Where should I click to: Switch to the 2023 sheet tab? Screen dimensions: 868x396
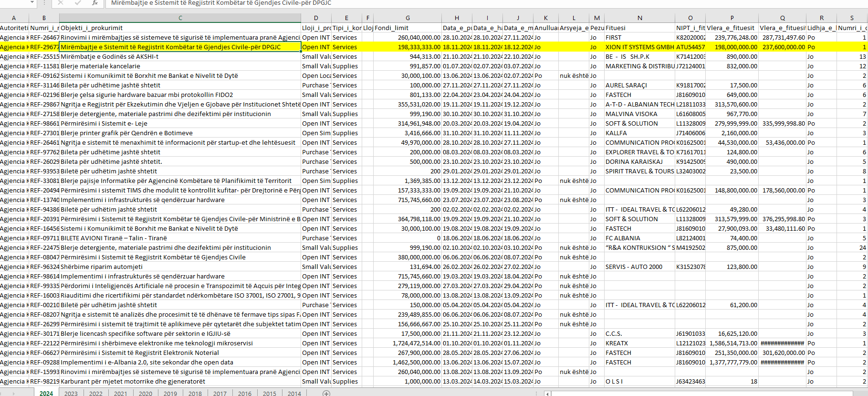[x=71, y=393]
